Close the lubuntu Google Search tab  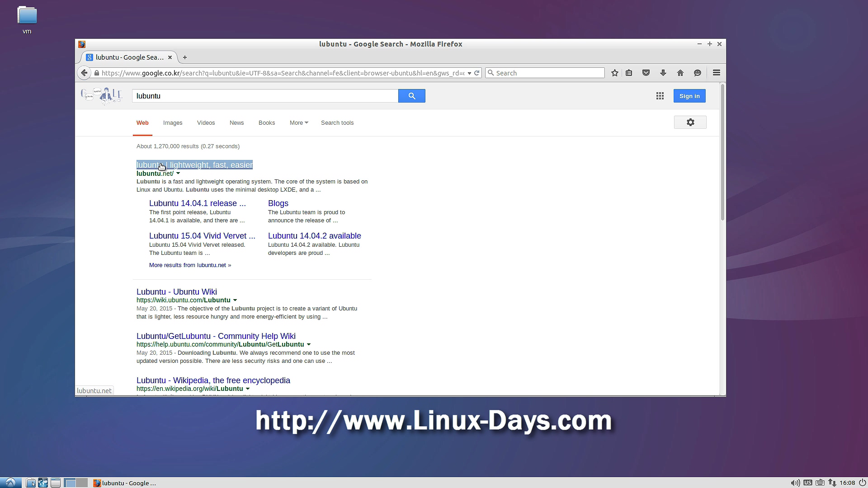(170, 57)
